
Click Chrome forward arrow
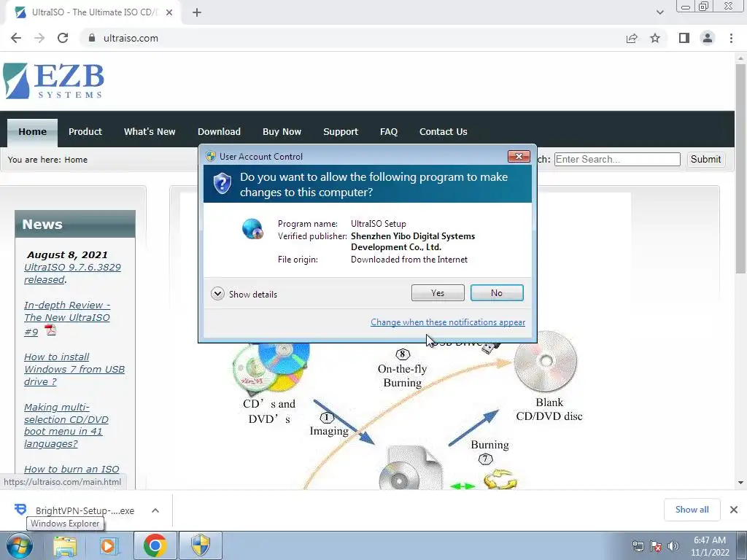point(39,38)
